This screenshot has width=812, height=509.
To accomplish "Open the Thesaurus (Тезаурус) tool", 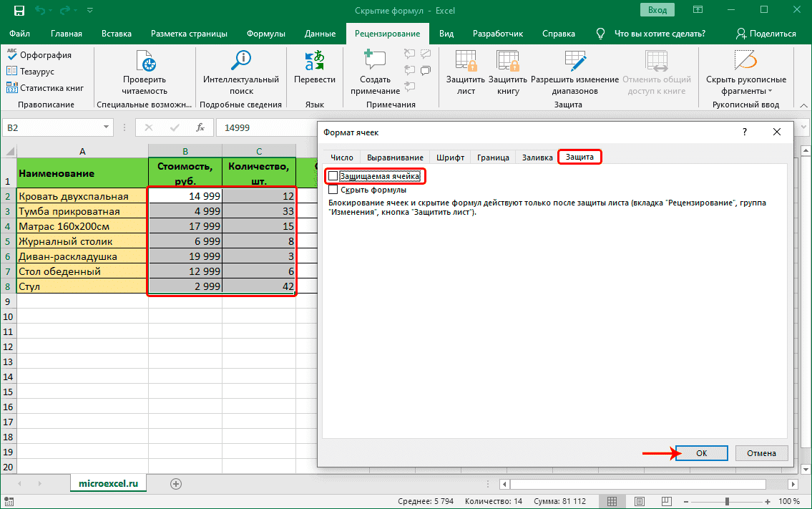I will [x=12, y=72].
